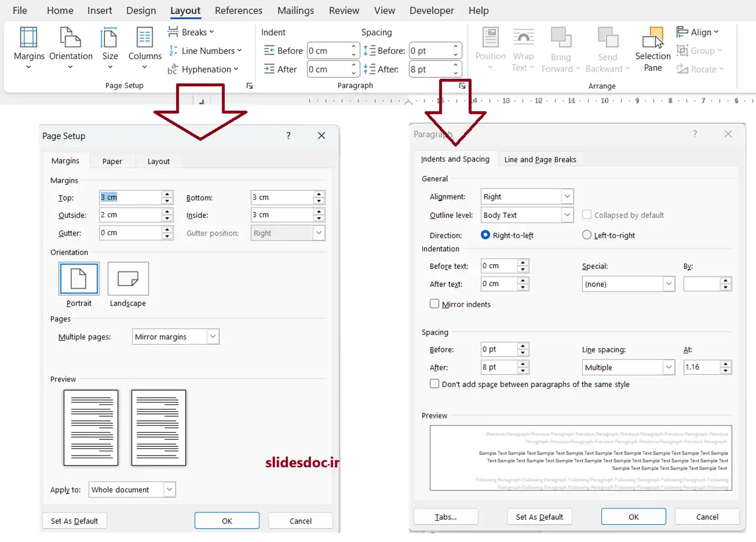Image resolution: width=756 pixels, height=542 pixels.
Task: Open the Margins gallery in the ribbon
Action: point(29,48)
